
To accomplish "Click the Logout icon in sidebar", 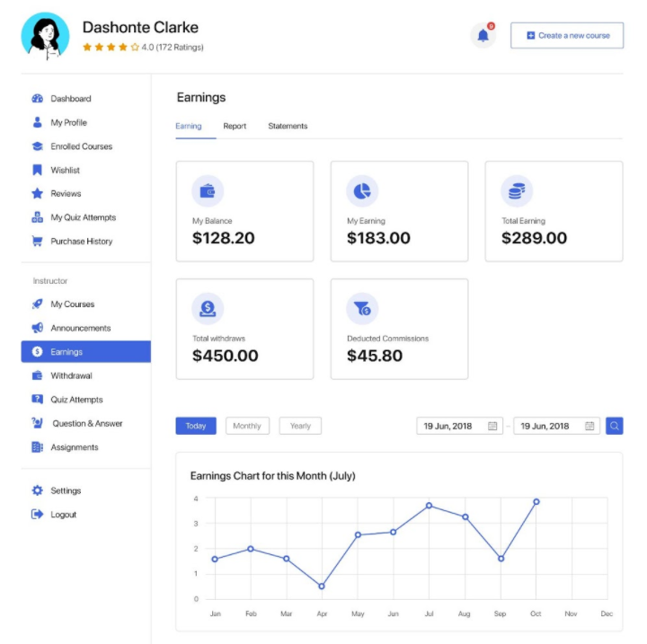I will 37,515.
